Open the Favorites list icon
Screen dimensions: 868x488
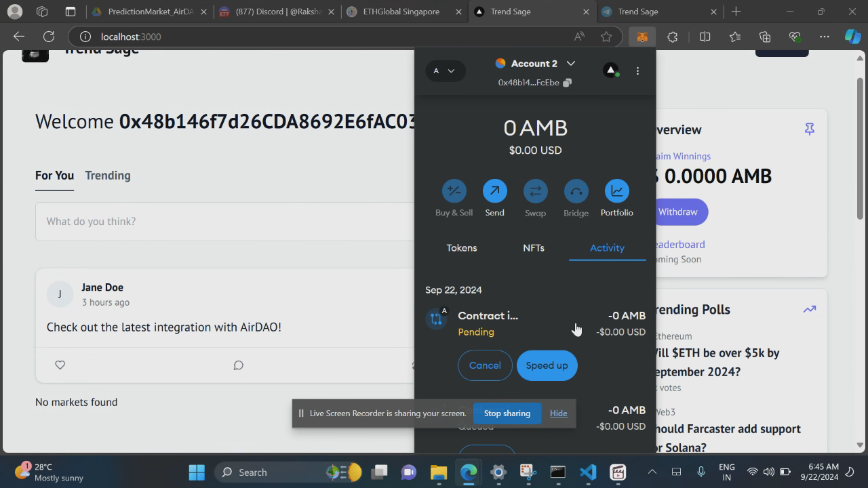[735, 37]
